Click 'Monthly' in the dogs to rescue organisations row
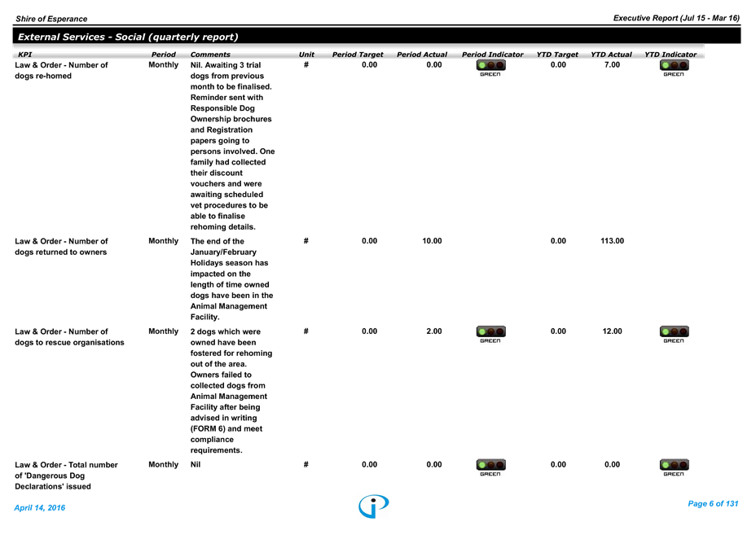Viewport: 756px width, 535px height. click(x=164, y=331)
